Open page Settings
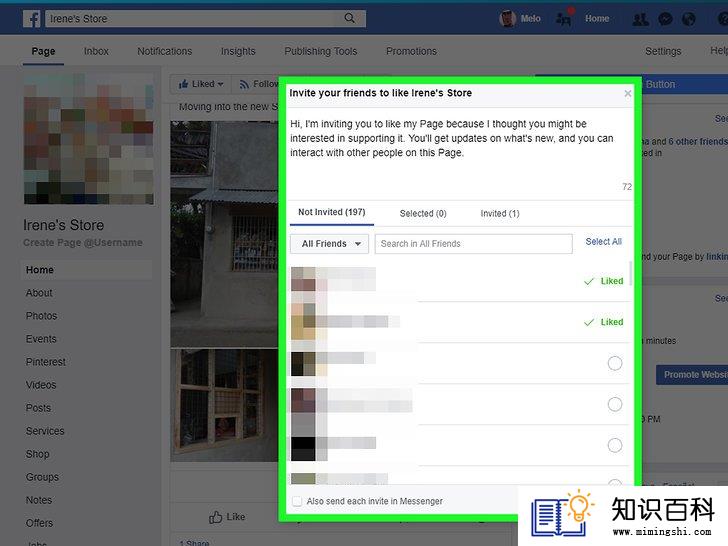 663,51
